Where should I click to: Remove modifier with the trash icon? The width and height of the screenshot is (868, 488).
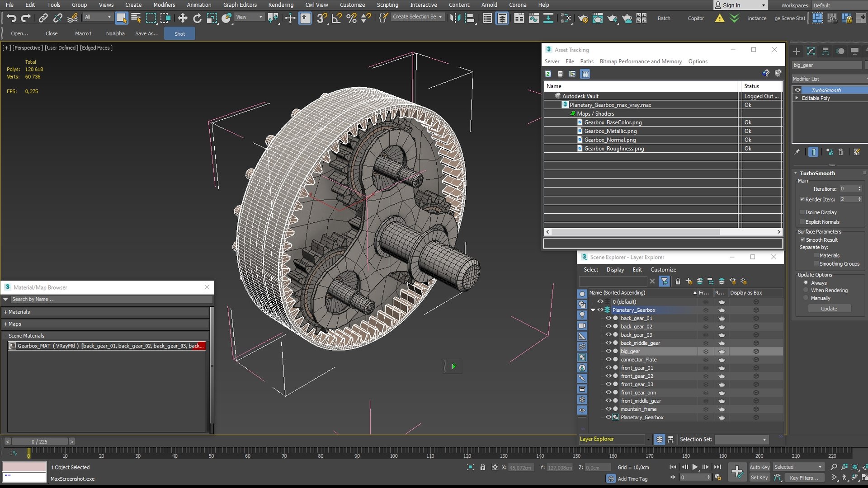click(x=841, y=152)
